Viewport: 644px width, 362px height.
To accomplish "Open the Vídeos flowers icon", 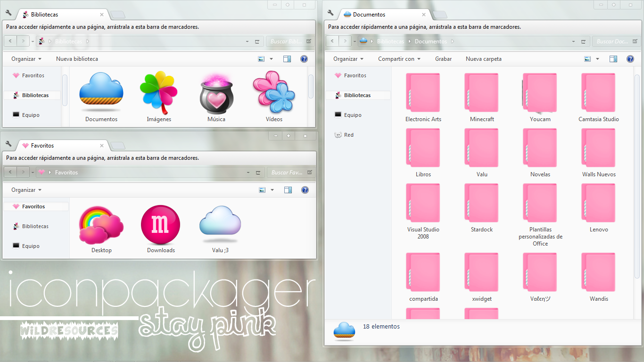I will click(274, 91).
